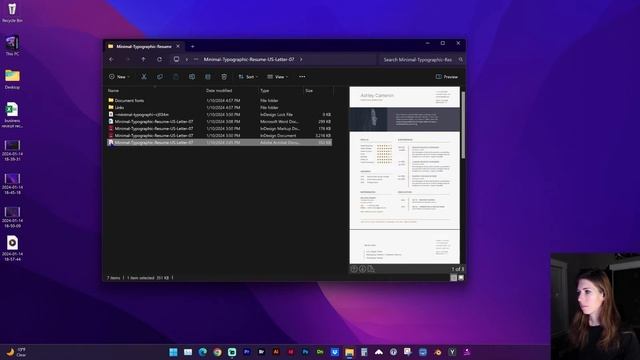Click the Copy icon in the Explorer toolbar

[160, 77]
